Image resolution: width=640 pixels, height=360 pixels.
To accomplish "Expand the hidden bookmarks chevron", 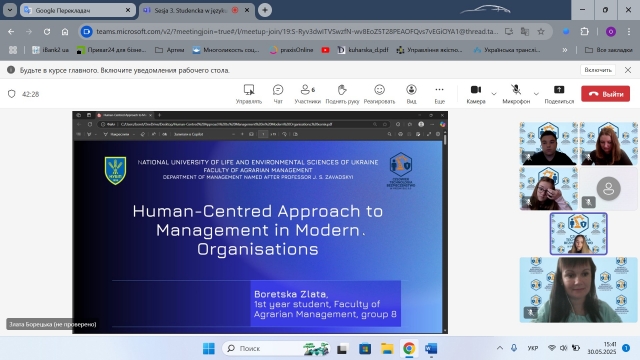I will tap(565, 50).
